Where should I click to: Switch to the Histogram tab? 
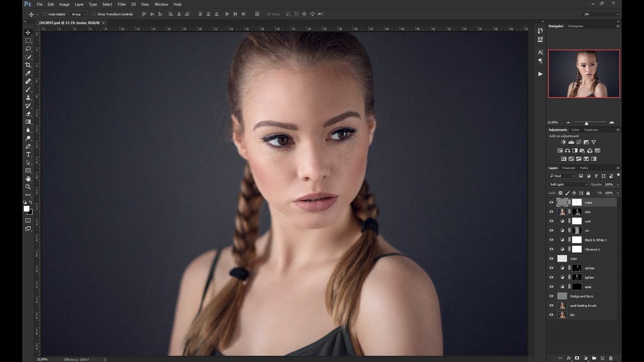click(576, 26)
